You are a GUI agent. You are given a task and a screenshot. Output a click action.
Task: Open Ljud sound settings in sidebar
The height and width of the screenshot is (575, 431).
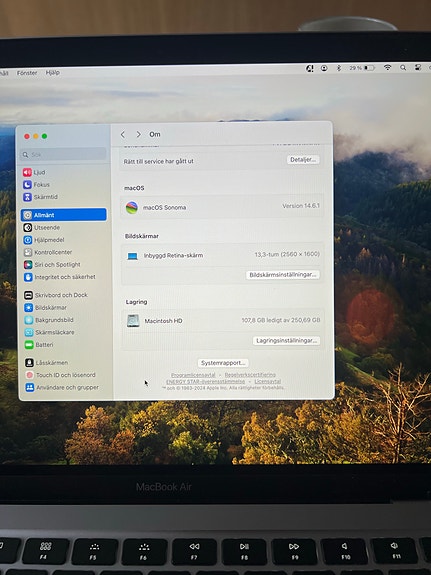coord(34,172)
